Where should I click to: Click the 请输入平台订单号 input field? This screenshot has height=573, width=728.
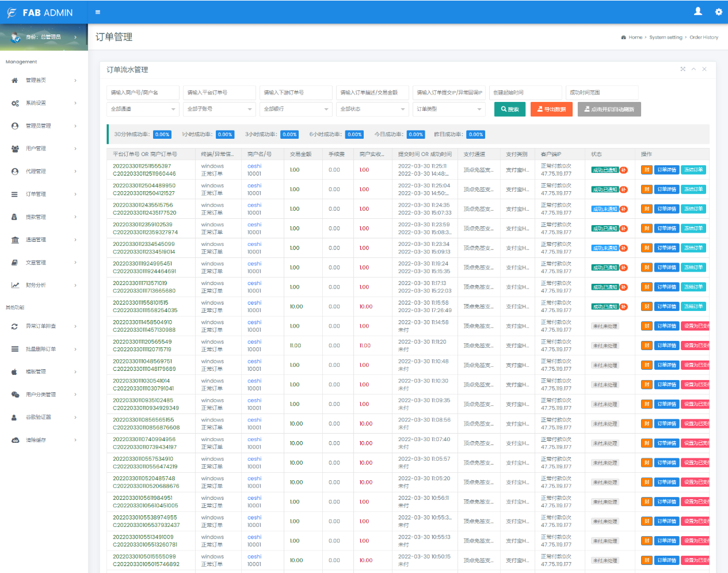[x=219, y=93]
